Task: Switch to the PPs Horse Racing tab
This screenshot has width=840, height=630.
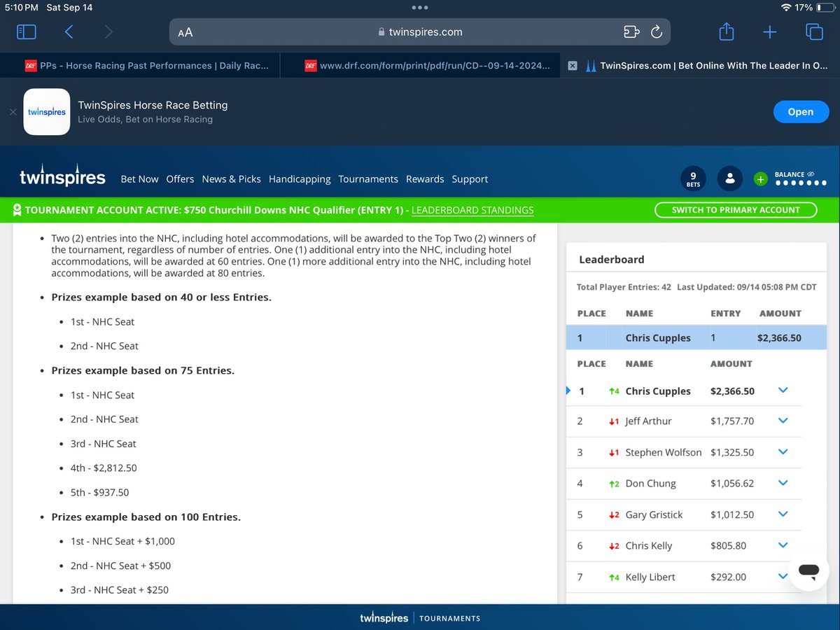Action: pyautogui.click(x=140, y=66)
